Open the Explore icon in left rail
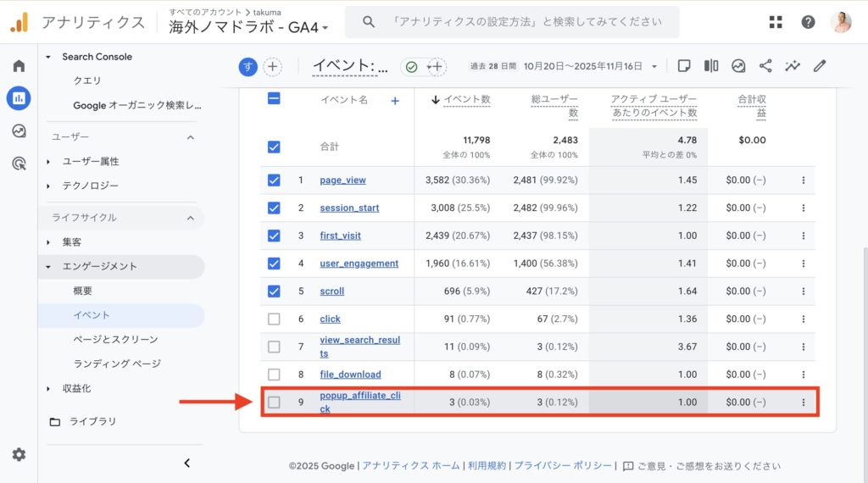The height and width of the screenshot is (483, 868). pyautogui.click(x=19, y=131)
